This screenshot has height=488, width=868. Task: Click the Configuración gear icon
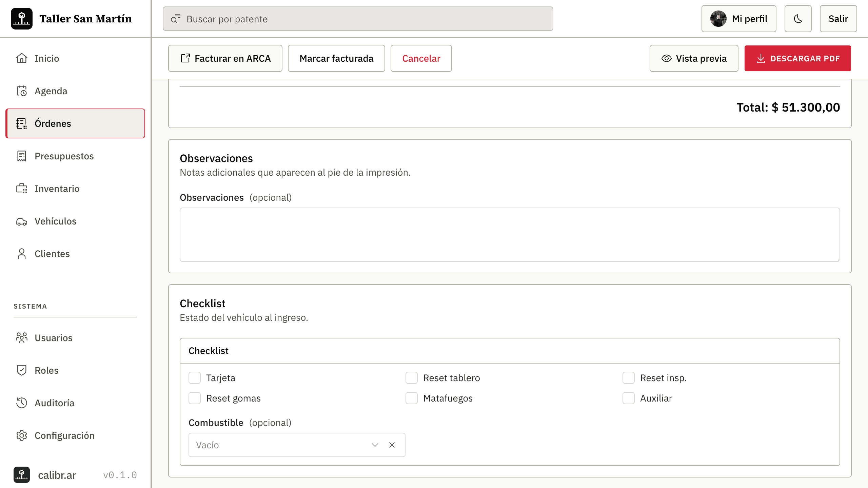(22, 435)
